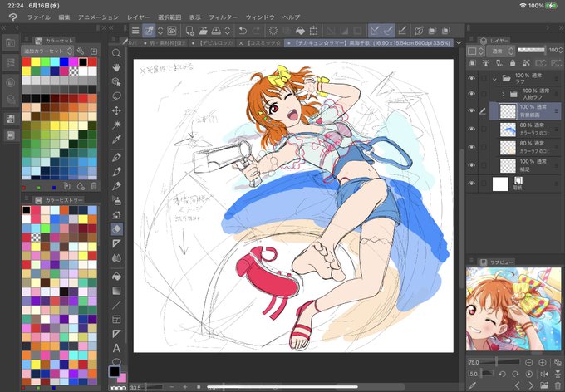Click the Fill paint bucket command bar icon
The width and height of the screenshot is (565, 392).
(300, 31)
